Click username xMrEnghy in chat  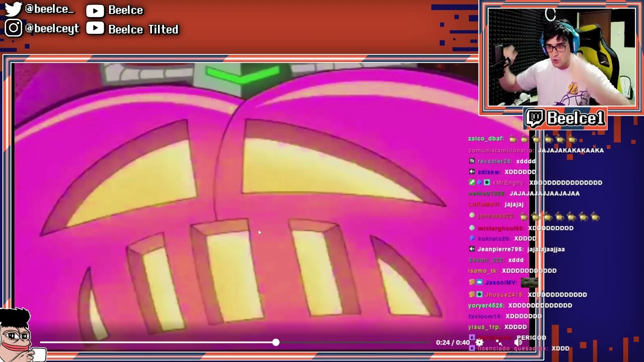pyautogui.click(x=508, y=183)
